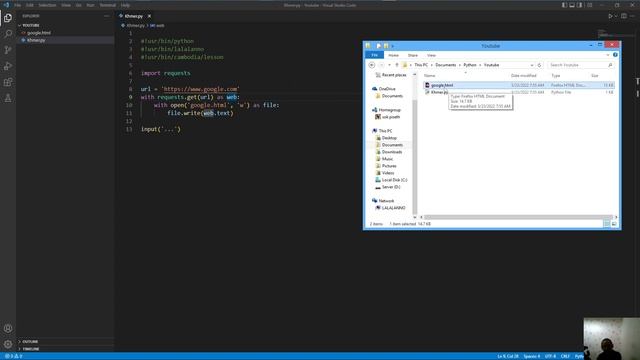Open the run options dropdown arrow beside play
This screenshot has height=360, width=640.
pyautogui.click(x=616, y=16)
